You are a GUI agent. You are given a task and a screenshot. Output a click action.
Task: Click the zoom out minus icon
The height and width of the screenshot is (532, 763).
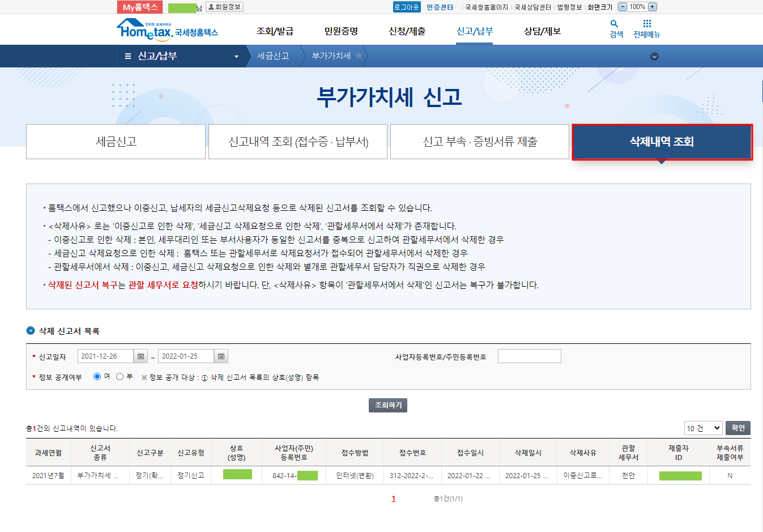tap(623, 7)
